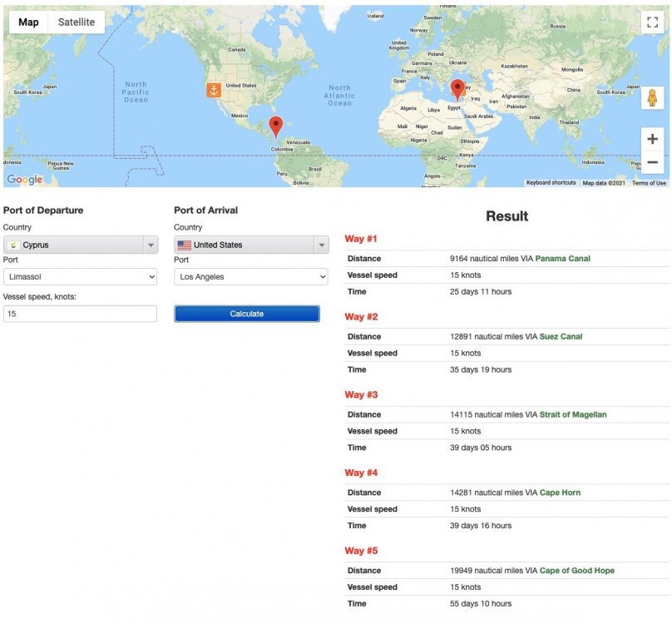
Task: Open the Suez Canal link
Action: (x=561, y=337)
